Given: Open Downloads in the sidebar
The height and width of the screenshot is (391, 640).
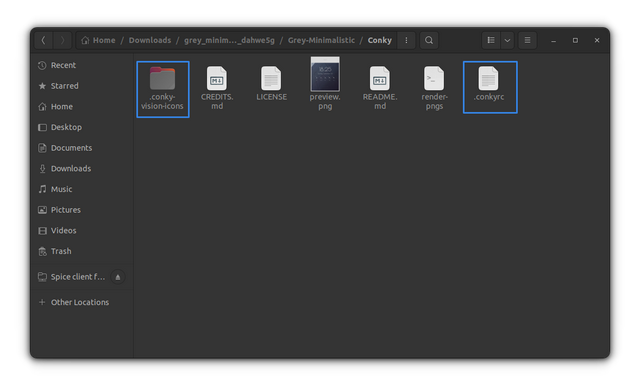Looking at the screenshot, I should coord(82,169).
